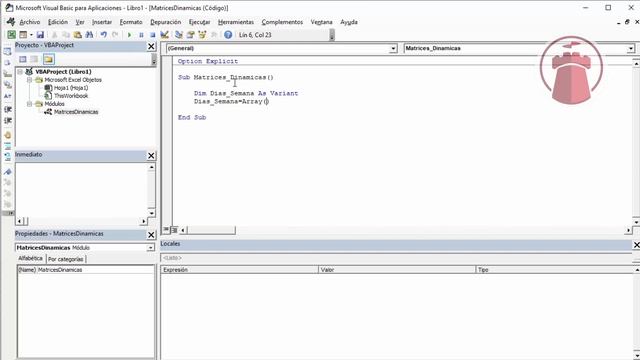Image resolution: width=640 pixels, height=360 pixels.
Task: Click the Break (pause) toolbar icon
Action: pyautogui.click(x=141, y=35)
